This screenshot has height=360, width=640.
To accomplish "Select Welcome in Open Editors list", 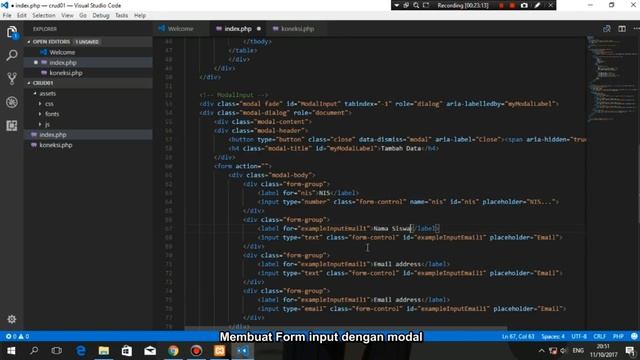I will tap(62, 52).
